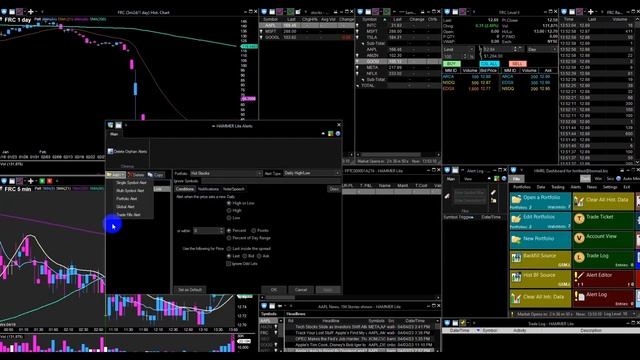Select the High or Low radio button
Screen dimensions: 640x360
[x=229, y=203]
